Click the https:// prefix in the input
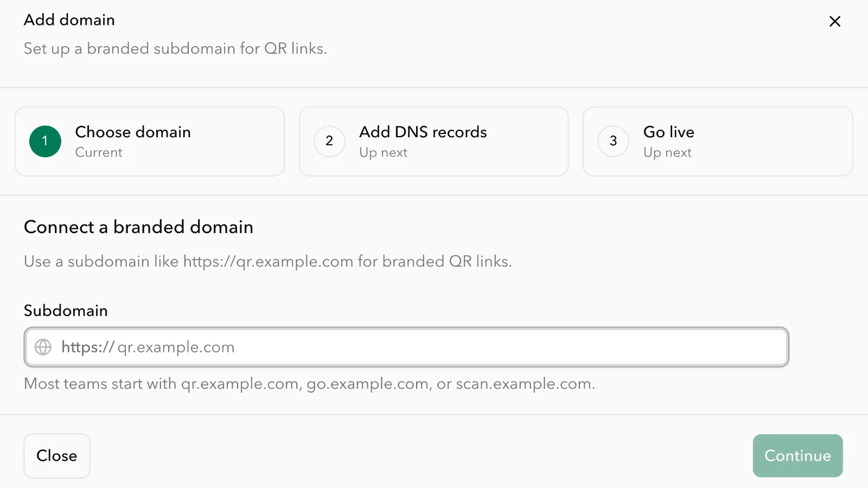Image resolution: width=868 pixels, height=488 pixels. tap(87, 347)
